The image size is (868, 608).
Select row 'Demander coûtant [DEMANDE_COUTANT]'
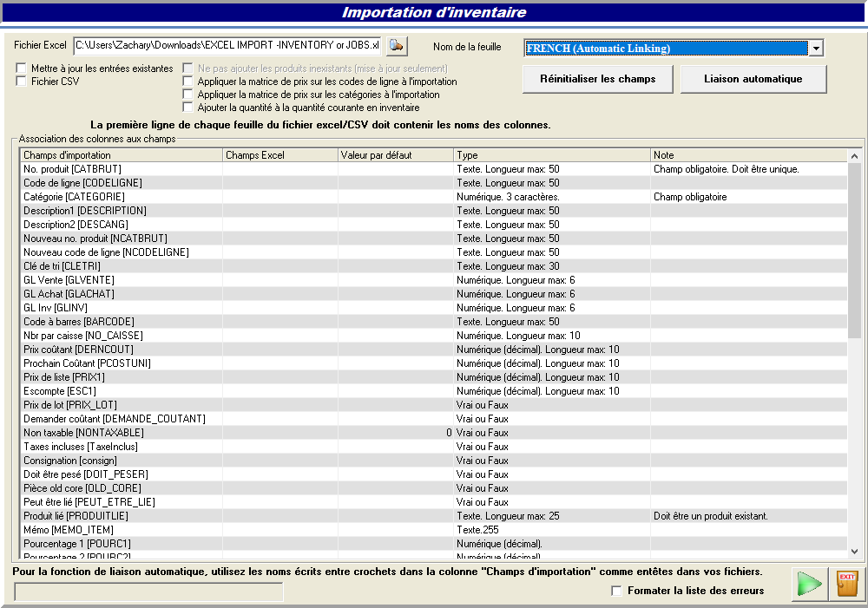coord(433,419)
